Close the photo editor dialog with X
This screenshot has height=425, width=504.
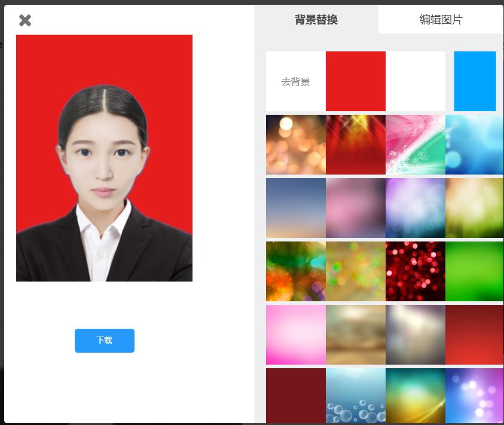[x=25, y=20]
